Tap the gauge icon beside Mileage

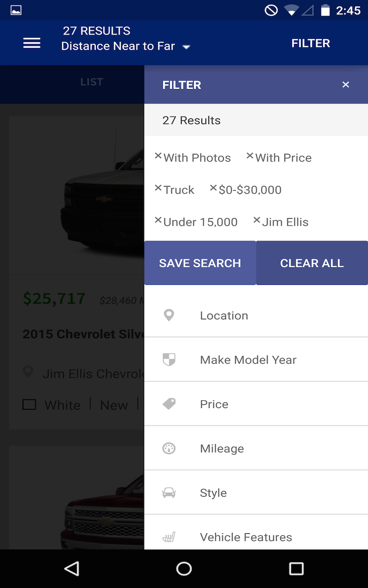tap(169, 448)
